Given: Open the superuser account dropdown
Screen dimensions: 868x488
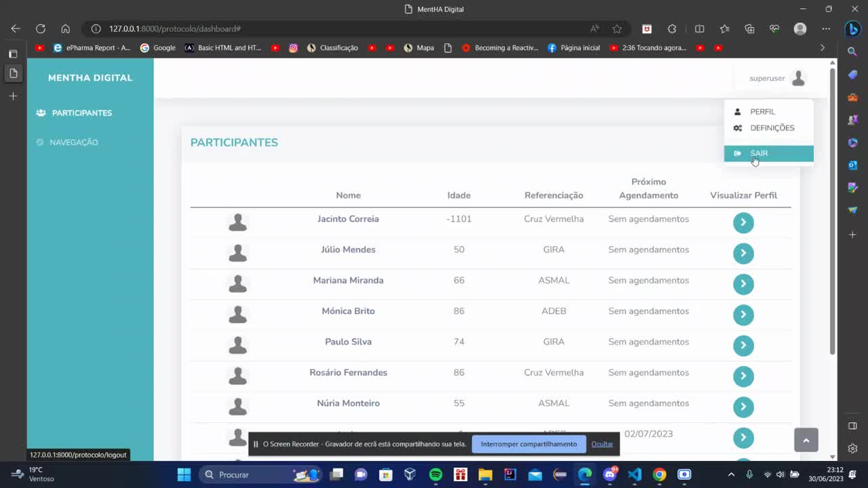Looking at the screenshot, I should 777,79.
